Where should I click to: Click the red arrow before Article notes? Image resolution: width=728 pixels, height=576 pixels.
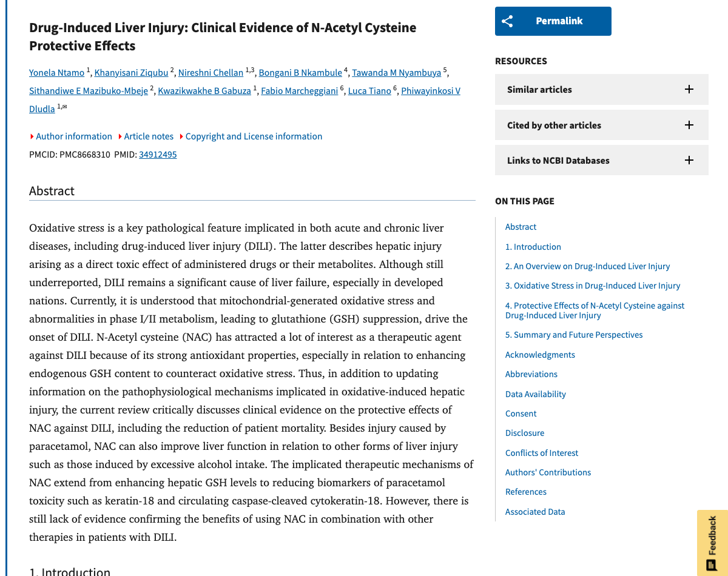tap(120, 136)
